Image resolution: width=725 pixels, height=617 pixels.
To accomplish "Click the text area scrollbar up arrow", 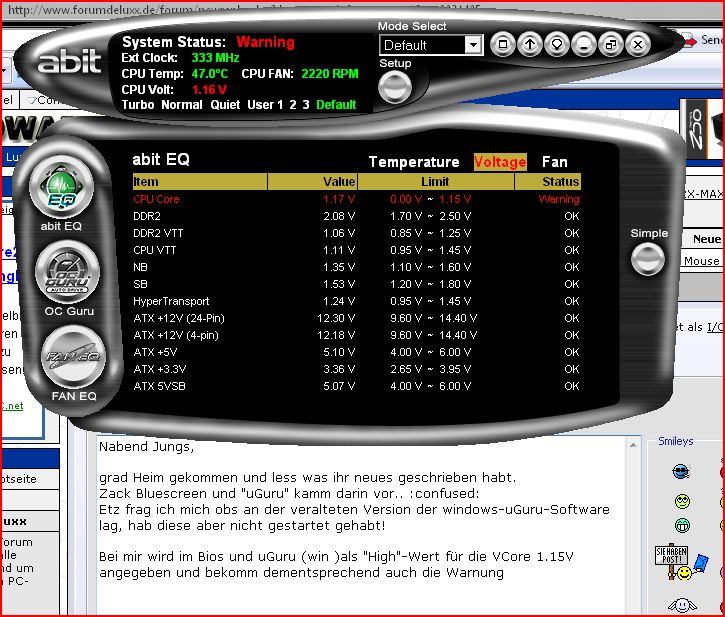I will [633, 445].
